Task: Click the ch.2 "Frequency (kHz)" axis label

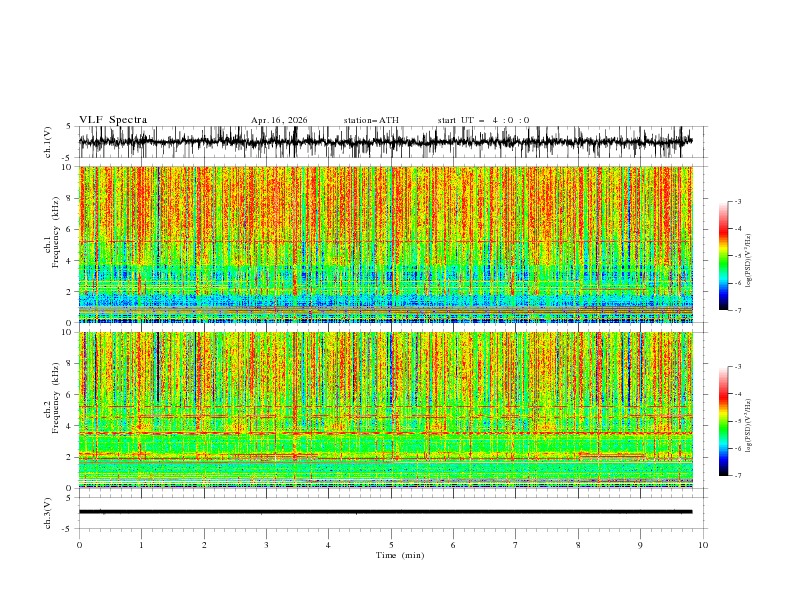Action: point(55,397)
